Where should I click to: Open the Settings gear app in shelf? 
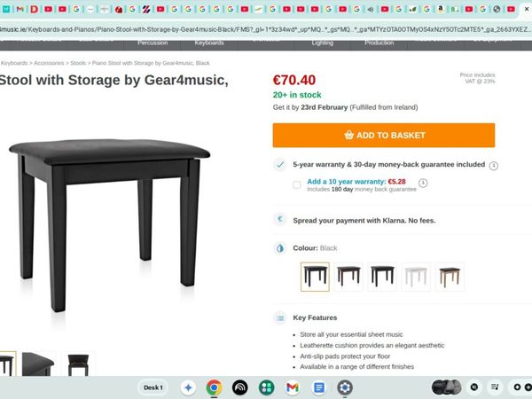pyautogui.click(x=345, y=387)
